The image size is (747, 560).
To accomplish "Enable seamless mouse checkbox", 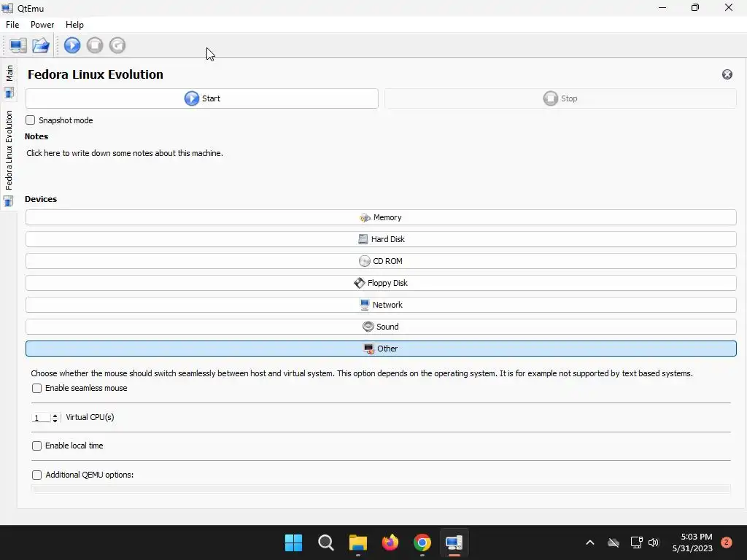I will [x=36, y=388].
